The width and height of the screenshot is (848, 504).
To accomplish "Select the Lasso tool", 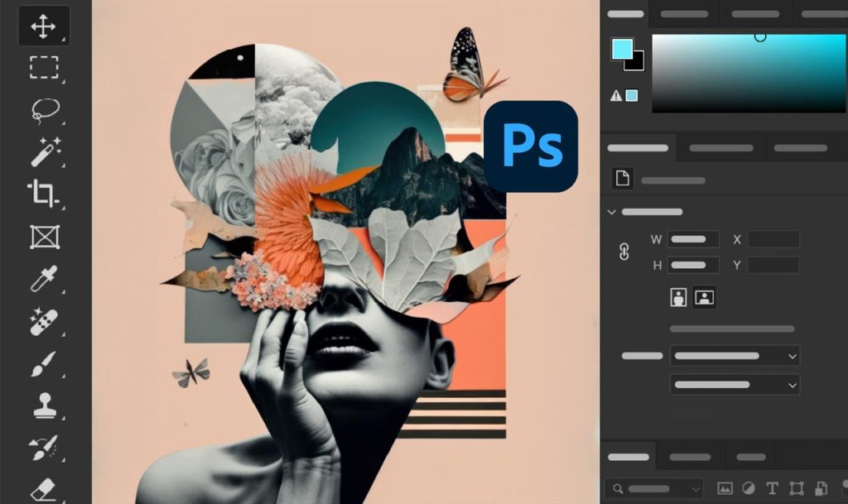I will coord(45,110).
